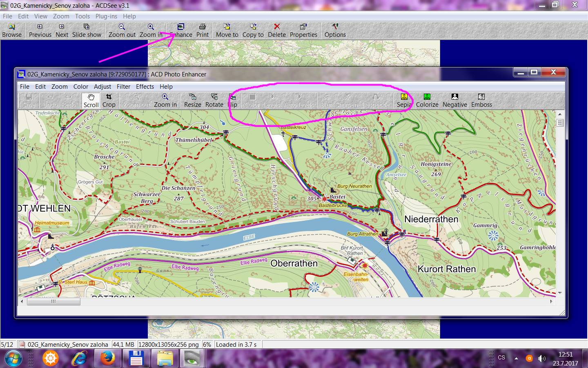Click Zoom out in ACDSee main toolbar
The height and width of the screenshot is (368, 588).
click(x=122, y=31)
